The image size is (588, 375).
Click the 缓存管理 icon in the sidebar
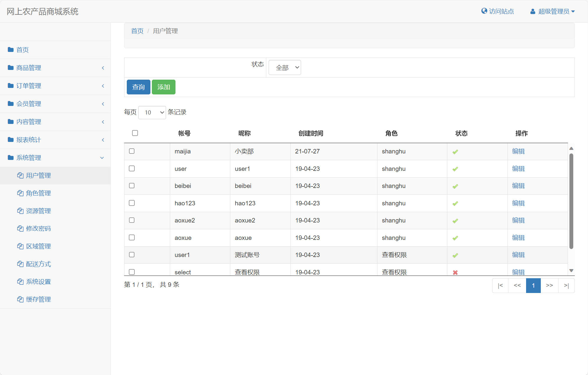[20, 299]
